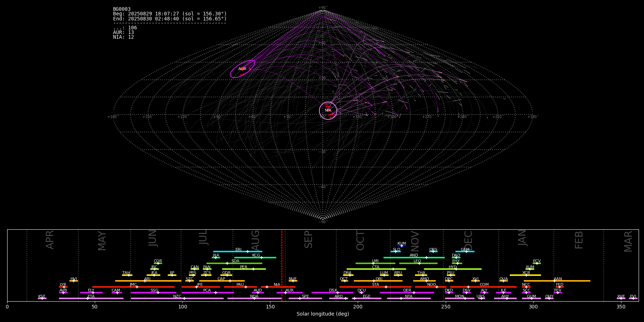Viewport: 644px width, 322px height.
Task: Click the Solar longitude axis title
Action: tap(322, 314)
